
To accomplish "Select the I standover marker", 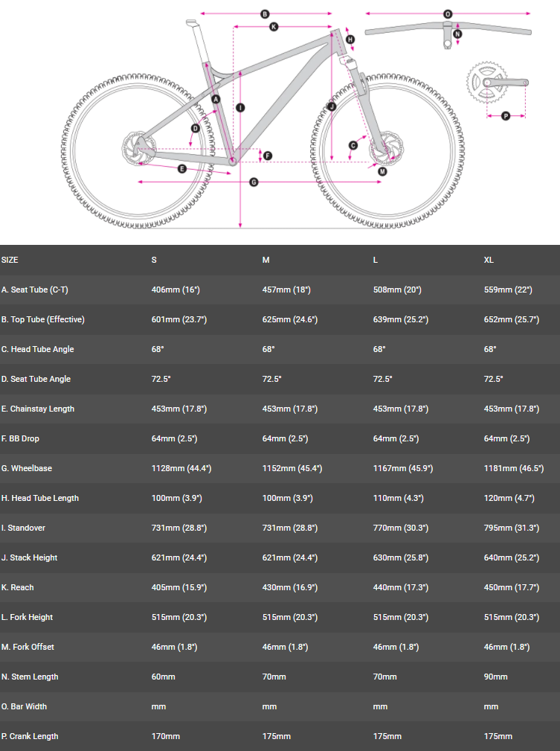I will 239,107.
